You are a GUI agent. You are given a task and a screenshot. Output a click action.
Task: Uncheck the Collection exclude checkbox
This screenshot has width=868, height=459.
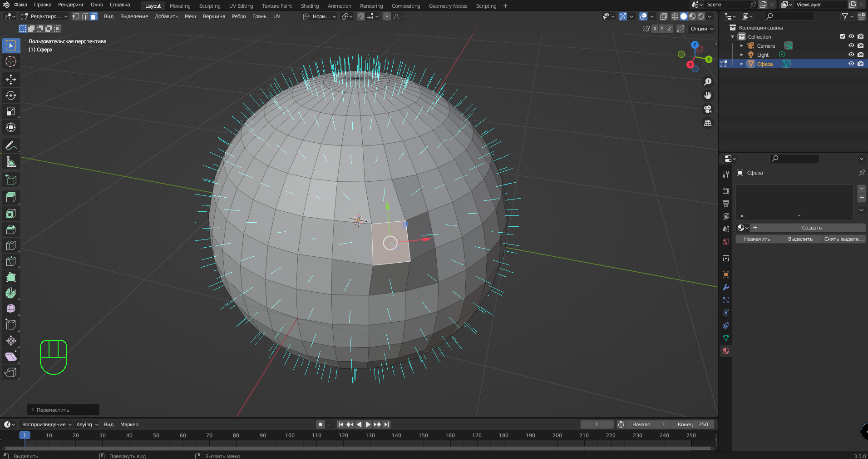[x=843, y=36]
